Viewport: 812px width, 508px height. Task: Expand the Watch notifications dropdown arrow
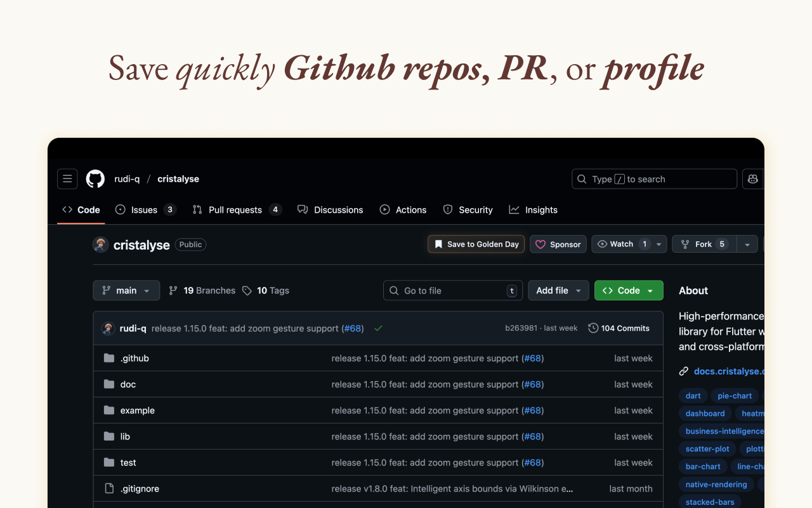coord(658,244)
